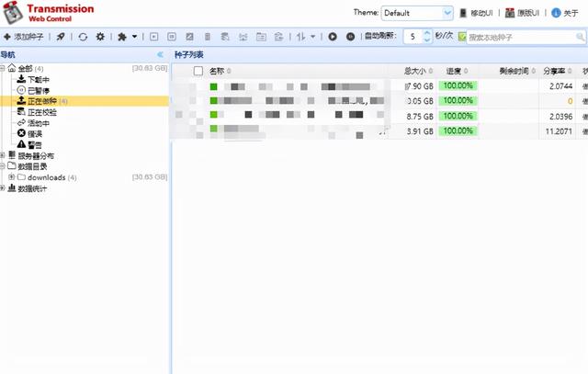The image size is (588, 374).
Task: Click the pause selected torrent icon
Action: tap(172, 37)
